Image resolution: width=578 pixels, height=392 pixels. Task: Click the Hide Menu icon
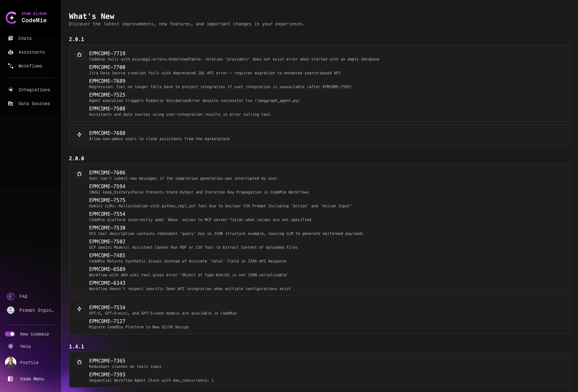click(x=10, y=379)
